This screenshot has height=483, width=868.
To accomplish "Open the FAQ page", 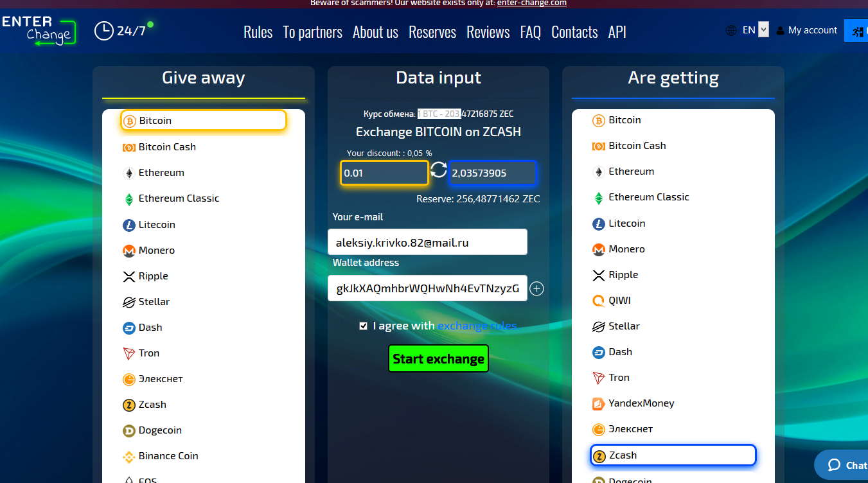I will 531,32.
